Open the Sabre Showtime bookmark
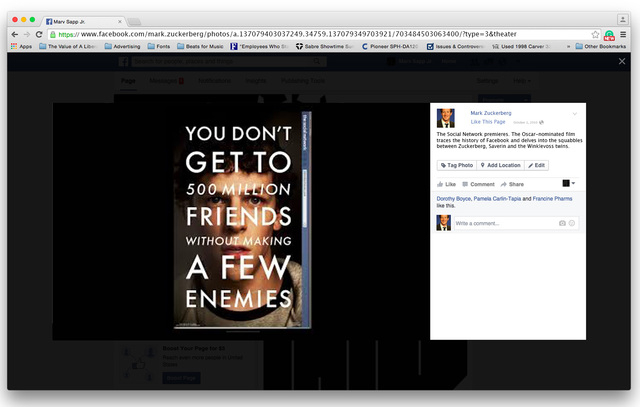This screenshot has width=640, height=407. pos(324,47)
